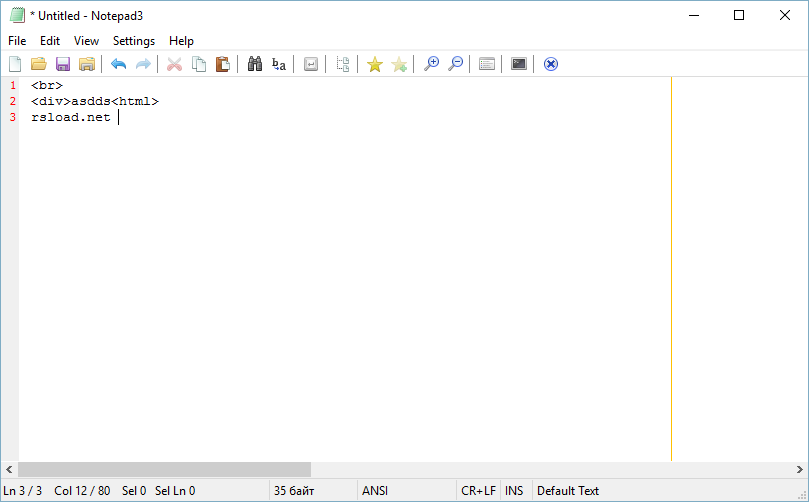Click line number 3 in the margin
The image size is (809, 502).
click(x=13, y=117)
